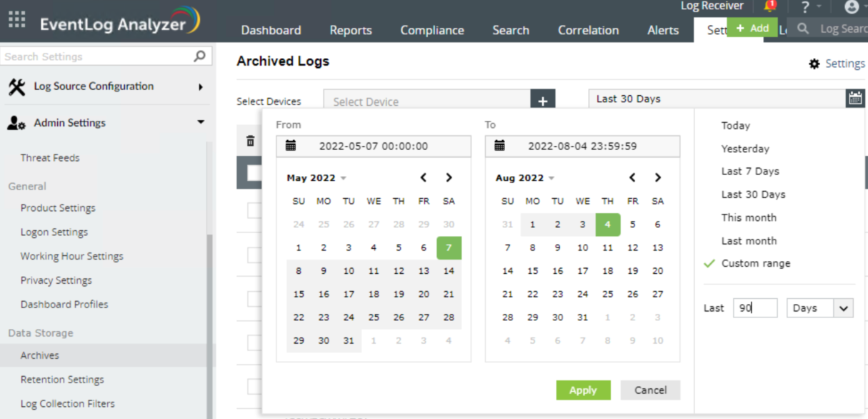Click the calendar icon in the To field
The width and height of the screenshot is (868, 419).
[x=499, y=146]
